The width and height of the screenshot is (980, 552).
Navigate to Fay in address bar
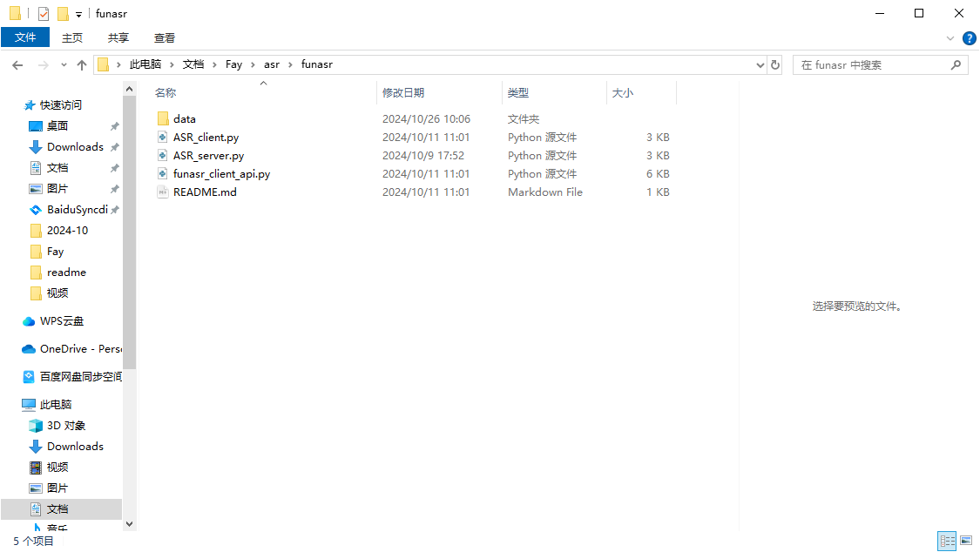click(233, 64)
